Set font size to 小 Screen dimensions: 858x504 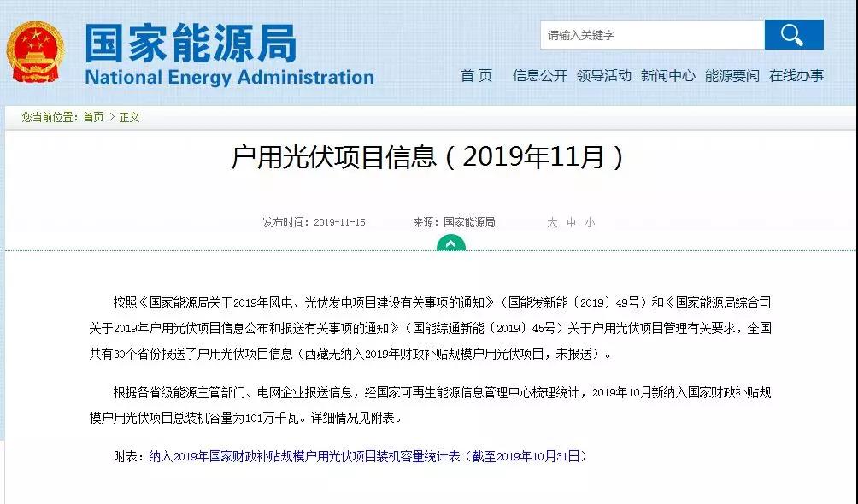[590, 222]
